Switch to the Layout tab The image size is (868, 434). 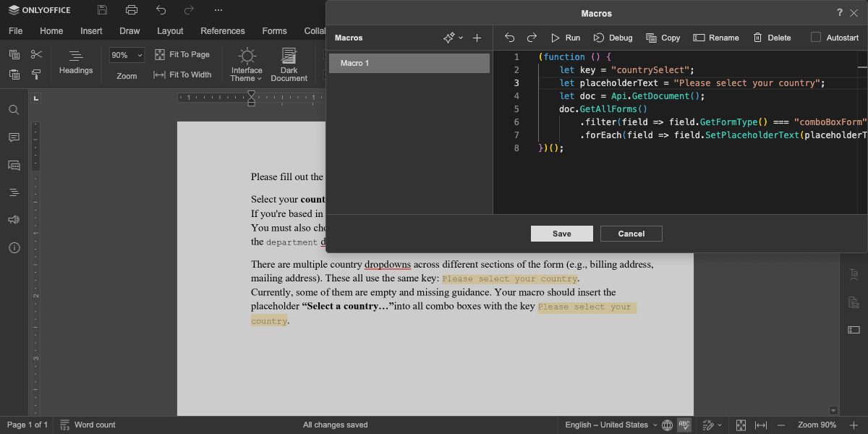[x=170, y=31]
